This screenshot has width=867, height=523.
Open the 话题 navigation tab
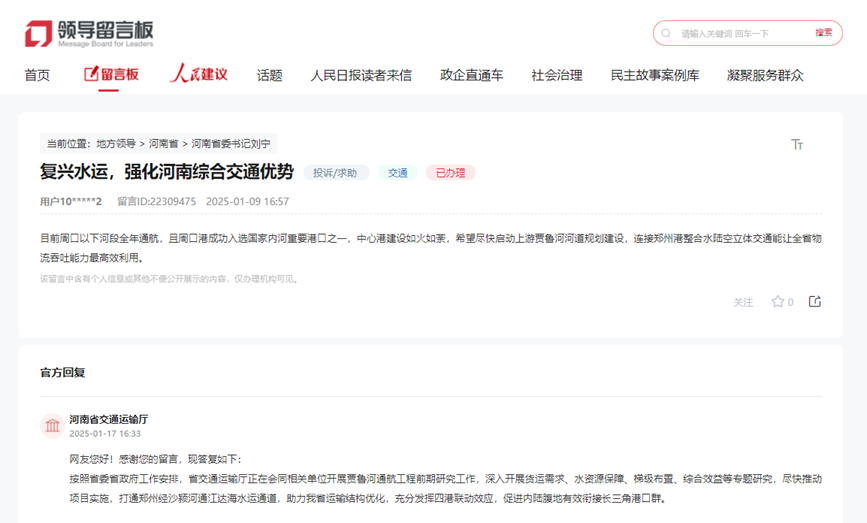click(269, 75)
